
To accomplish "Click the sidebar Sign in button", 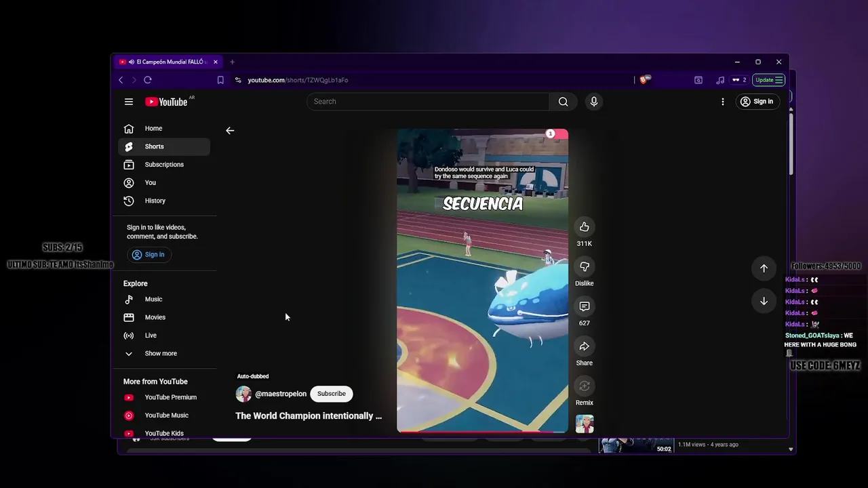I will pyautogui.click(x=149, y=255).
